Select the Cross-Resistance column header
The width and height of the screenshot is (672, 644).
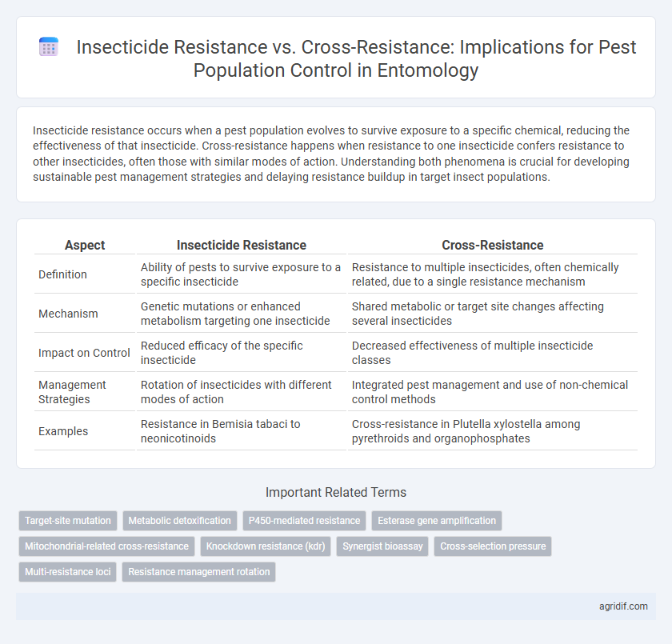(x=493, y=245)
